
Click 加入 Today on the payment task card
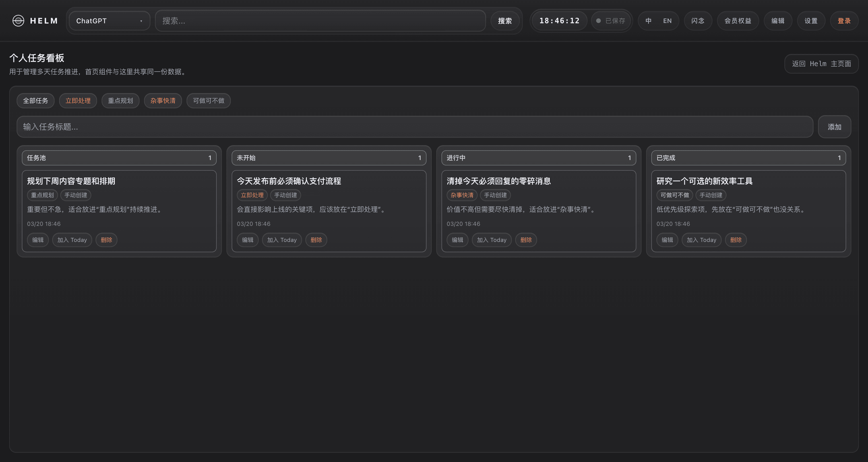point(282,240)
